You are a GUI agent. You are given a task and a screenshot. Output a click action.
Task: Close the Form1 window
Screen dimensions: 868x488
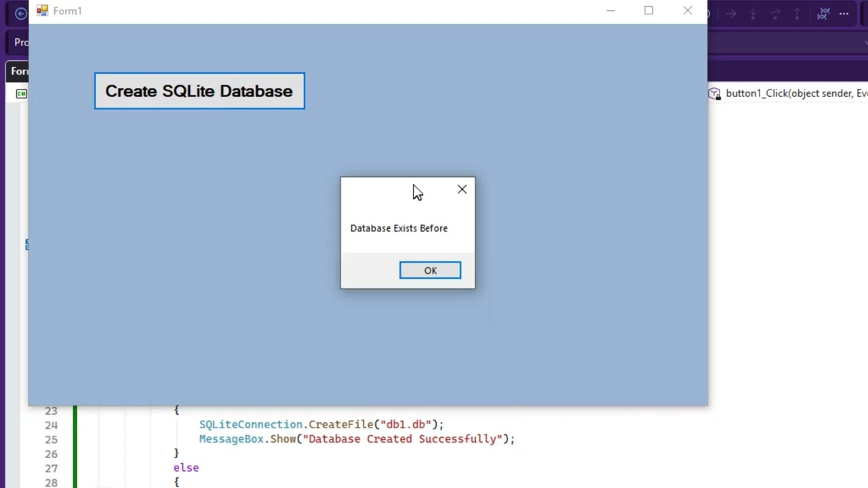[688, 11]
